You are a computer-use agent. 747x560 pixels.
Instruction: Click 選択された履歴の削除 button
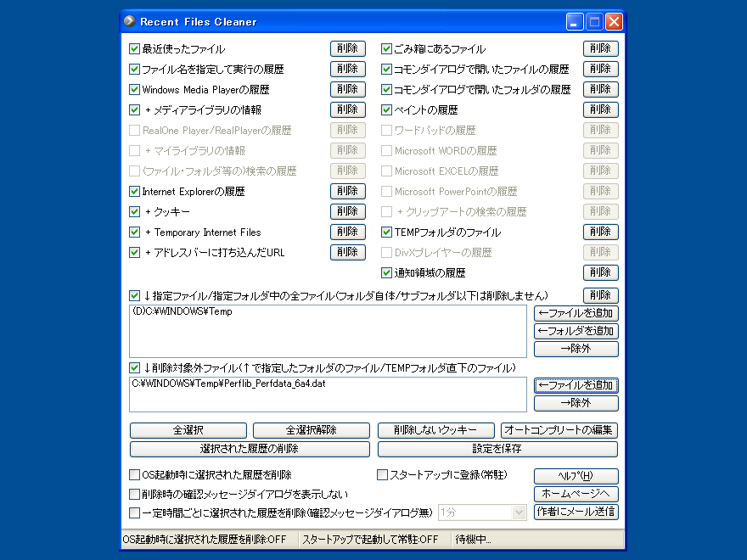tap(250, 449)
